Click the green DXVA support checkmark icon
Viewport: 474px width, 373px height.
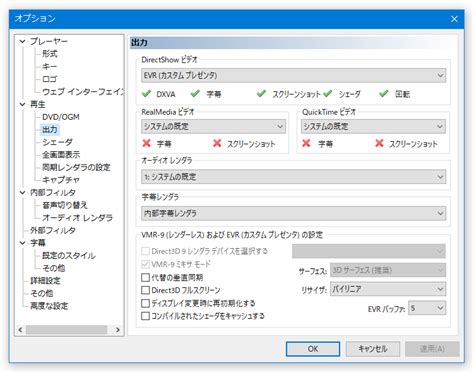click(x=146, y=94)
